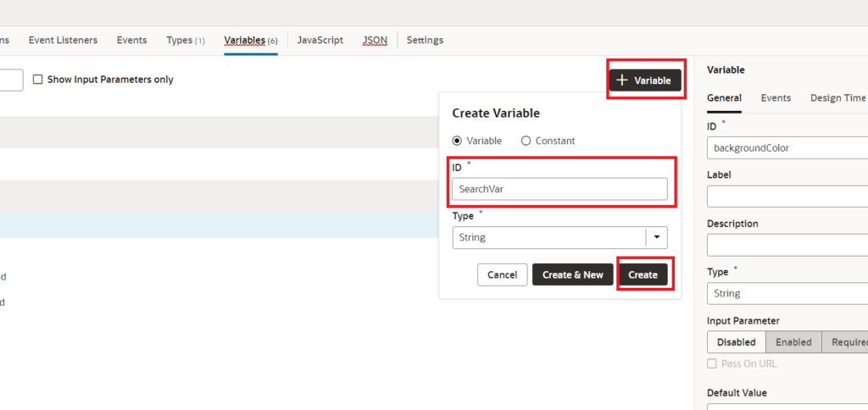Set Input Parameter to Disabled

(x=737, y=342)
